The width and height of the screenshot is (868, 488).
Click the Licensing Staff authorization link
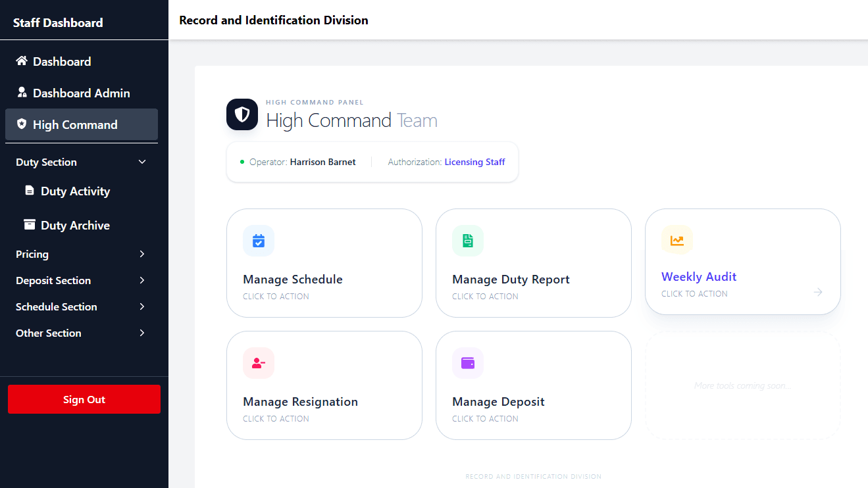tap(474, 162)
